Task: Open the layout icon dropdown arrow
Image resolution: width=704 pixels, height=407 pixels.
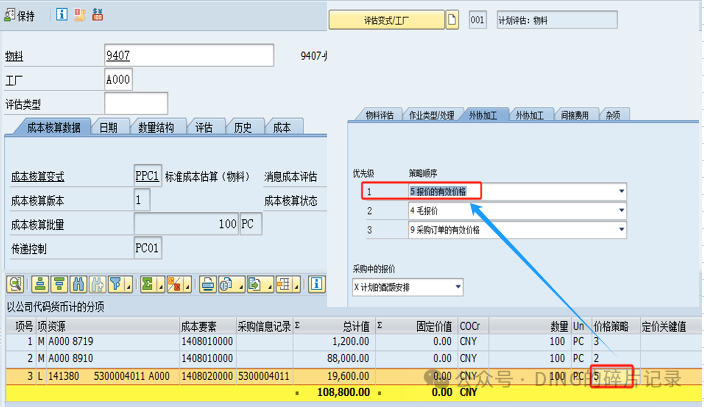Action: tap(297, 285)
